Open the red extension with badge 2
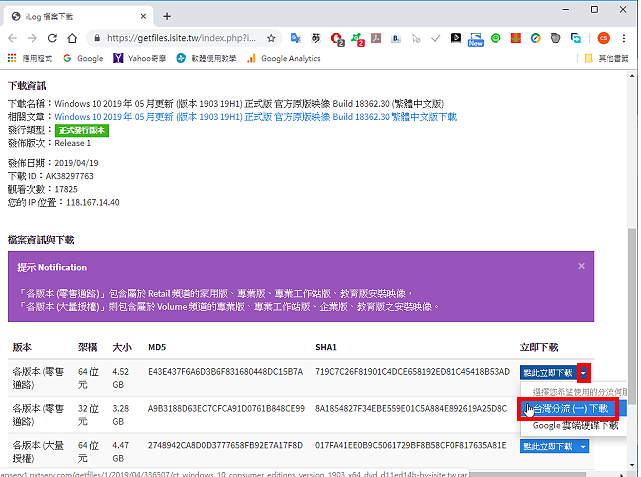Viewport: 641px width, 477px height. pyautogui.click(x=337, y=39)
